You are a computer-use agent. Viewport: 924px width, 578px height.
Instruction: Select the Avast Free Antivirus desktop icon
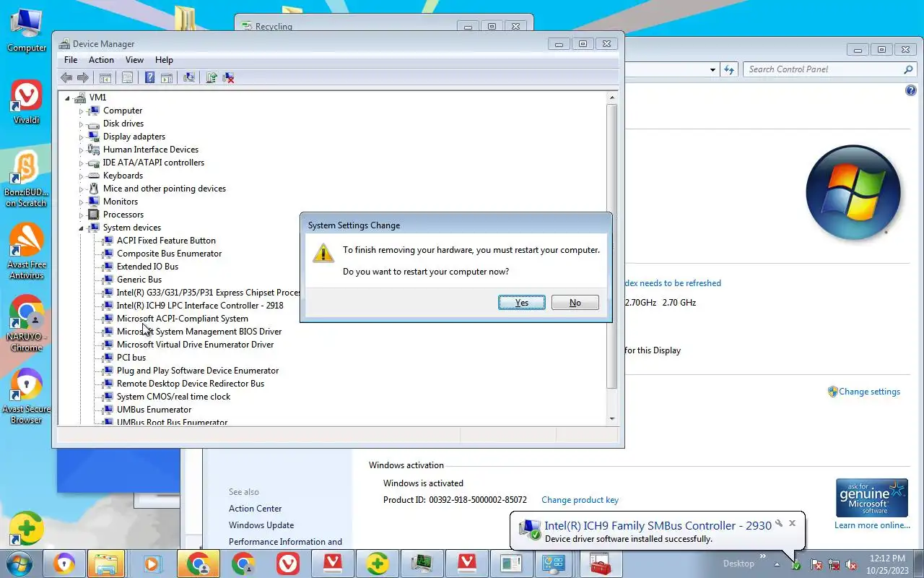27,251
